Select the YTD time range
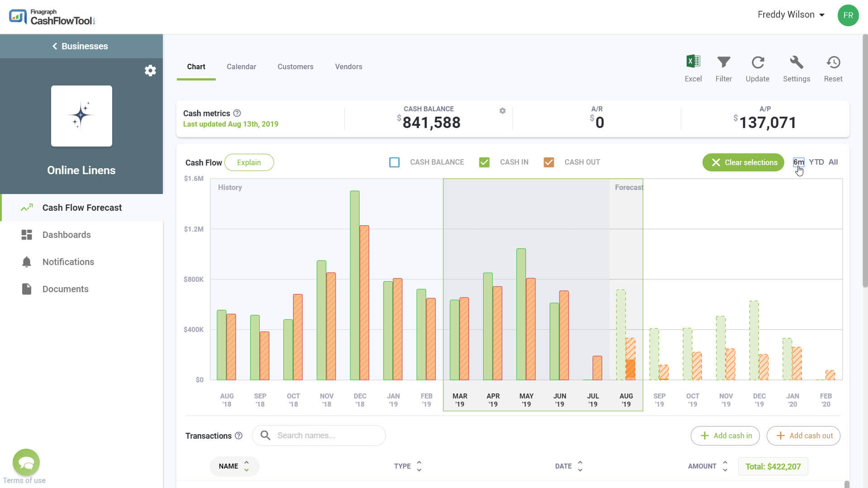Image resolution: width=868 pixels, height=488 pixels. (x=816, y=162)
